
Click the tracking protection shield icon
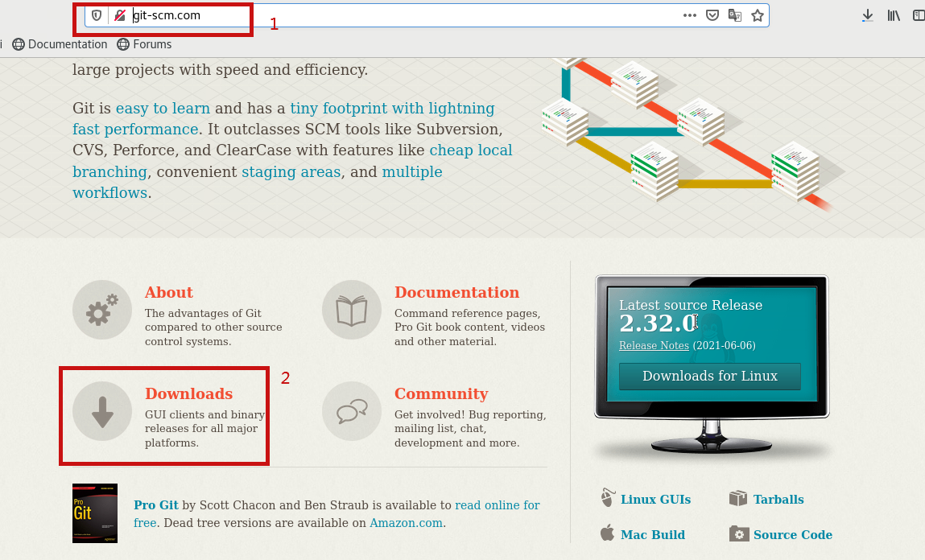[x=97, y=15]
